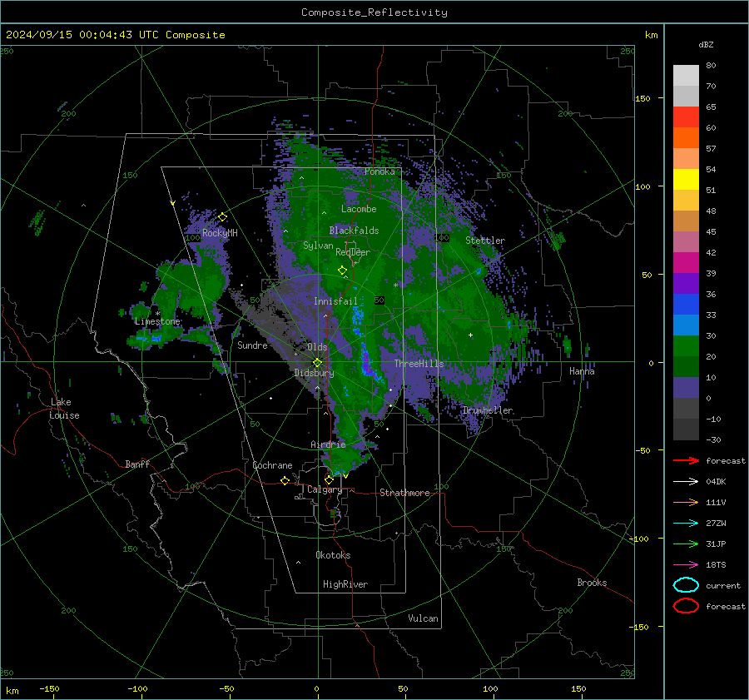The width and height of the screenshot is (749, 700).
Task: Click the intense purple echo west of ThreeHills
Action: tap(366, 363)
